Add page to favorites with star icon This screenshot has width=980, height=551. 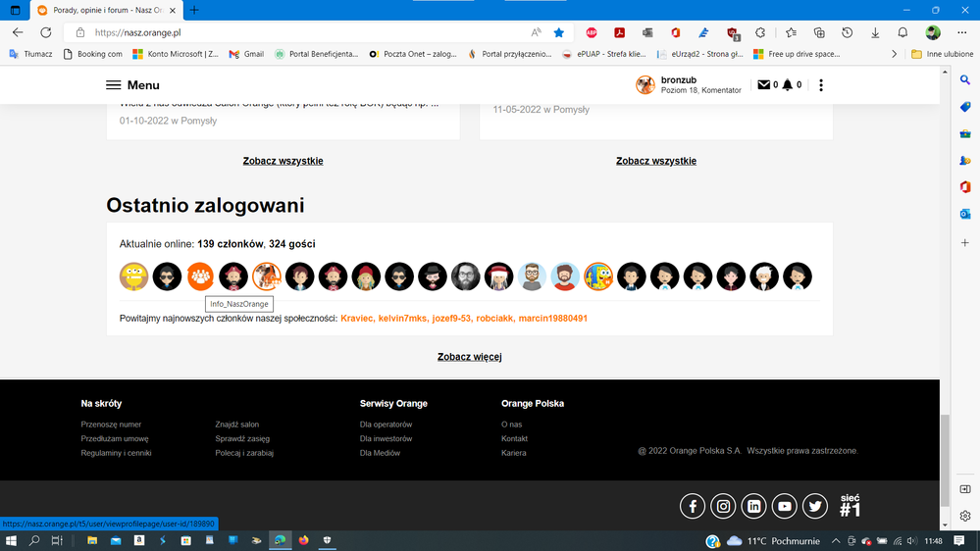(x=559, y=32)
